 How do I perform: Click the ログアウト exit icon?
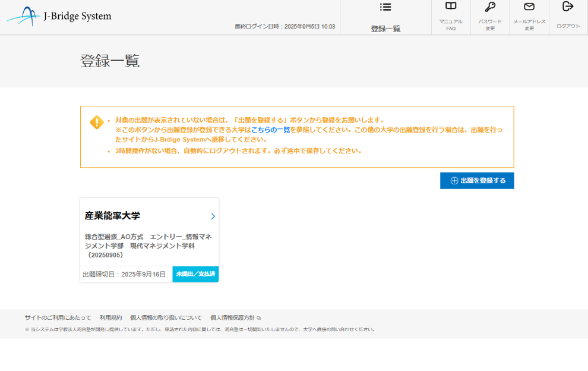point(568,7)
